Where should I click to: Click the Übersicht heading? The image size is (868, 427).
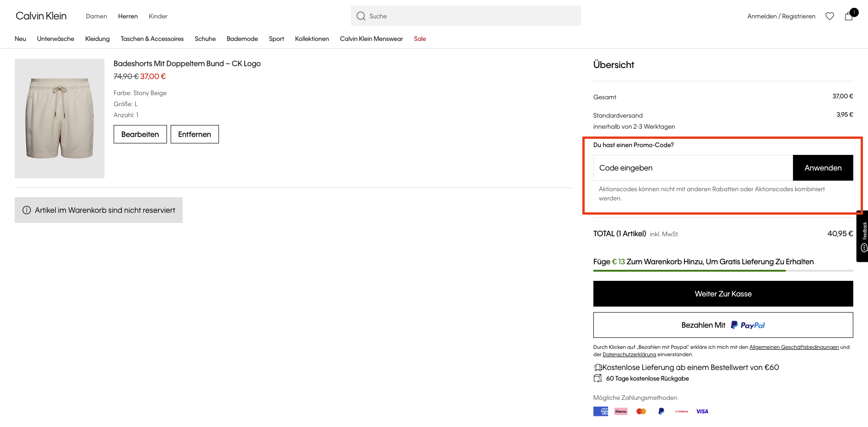click(614, 65)
